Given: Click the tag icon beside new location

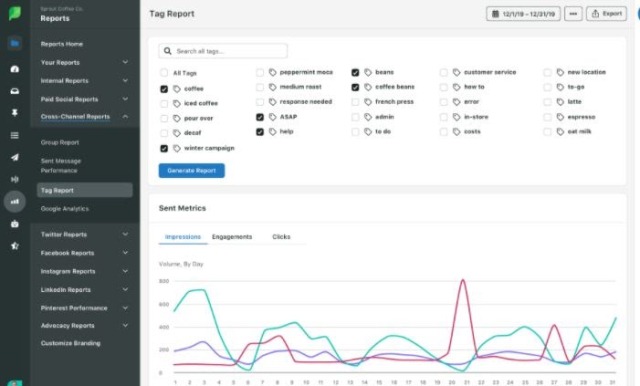Looking at the screenshot, I should 560,72.
